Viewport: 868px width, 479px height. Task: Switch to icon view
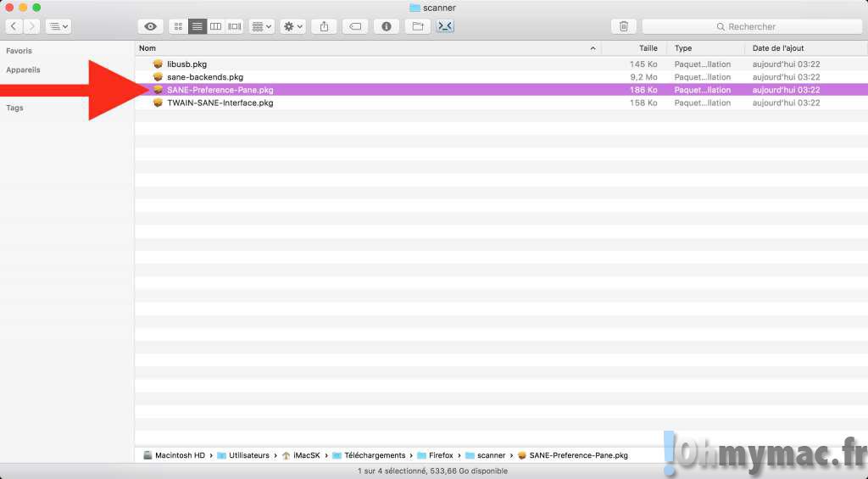point(178,26)
